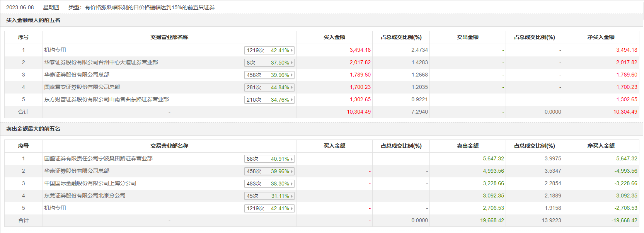Open the 483次 38.30% badge dropdown

(269, 184)
